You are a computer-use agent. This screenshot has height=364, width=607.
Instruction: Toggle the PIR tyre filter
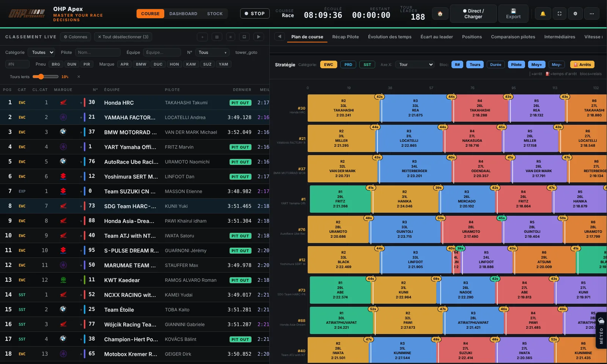coord(87,64)
